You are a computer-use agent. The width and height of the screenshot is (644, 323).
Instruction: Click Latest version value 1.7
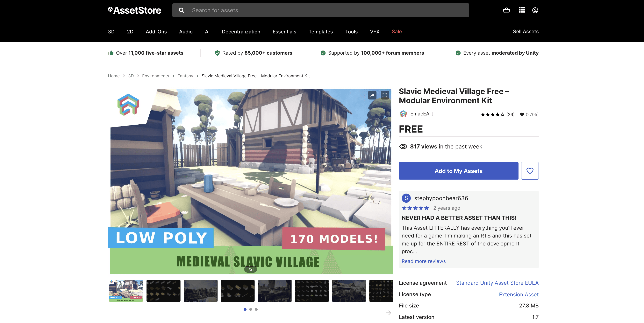pos(535,317)
